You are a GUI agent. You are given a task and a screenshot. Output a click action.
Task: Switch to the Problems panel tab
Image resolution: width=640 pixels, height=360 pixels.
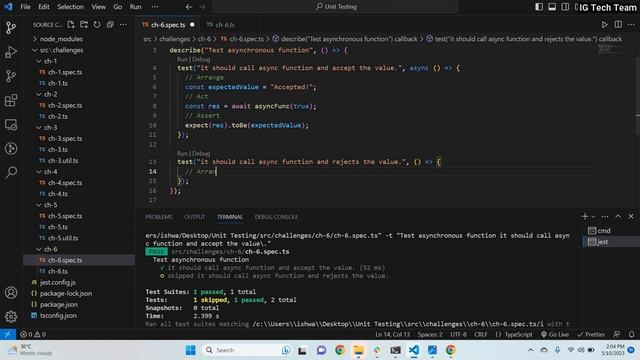(x=159, y=217)
